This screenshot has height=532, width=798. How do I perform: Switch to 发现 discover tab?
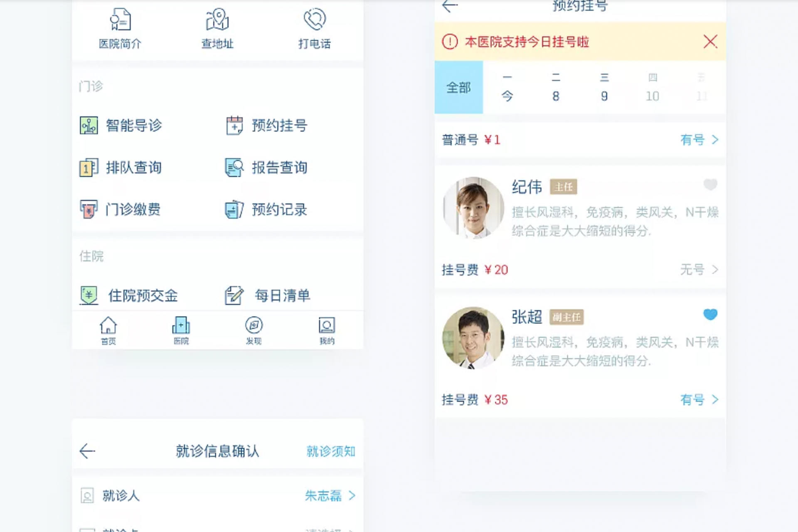(254, 330)
